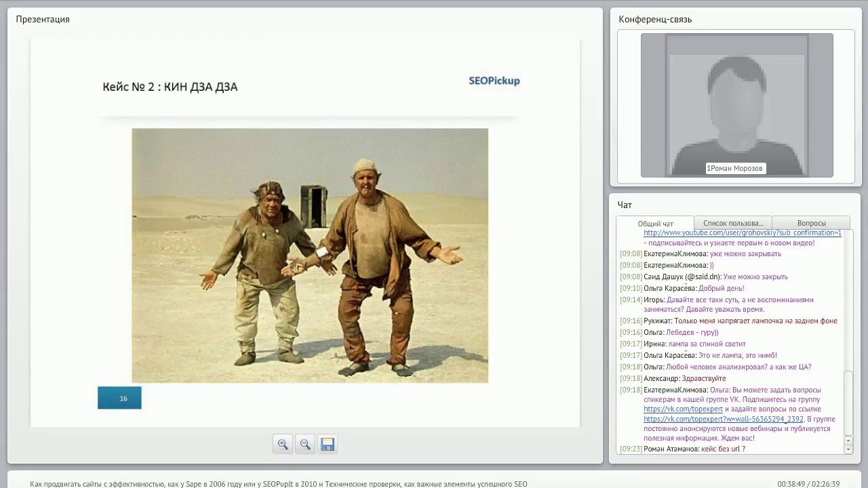Save the presentation with floppy disk icon

pyautogui.click(x=328, y=445)
